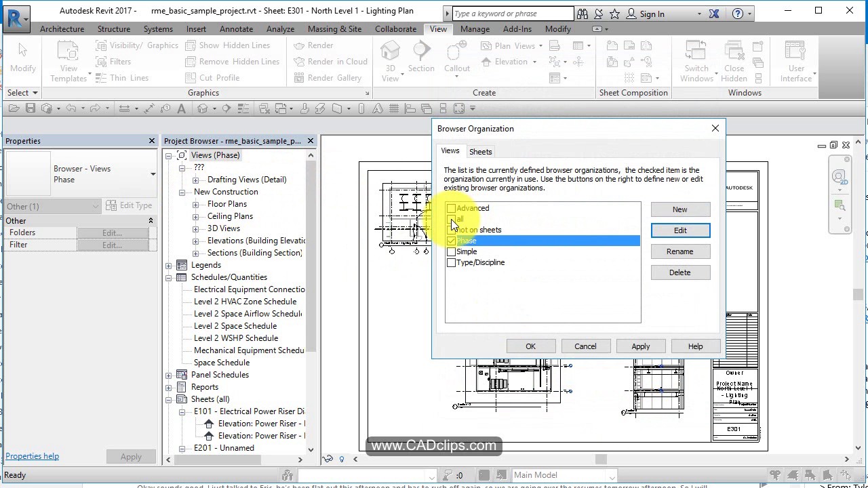Toggle the 'all' organization checkbox

pyautogui.click(x=451, y=219)
